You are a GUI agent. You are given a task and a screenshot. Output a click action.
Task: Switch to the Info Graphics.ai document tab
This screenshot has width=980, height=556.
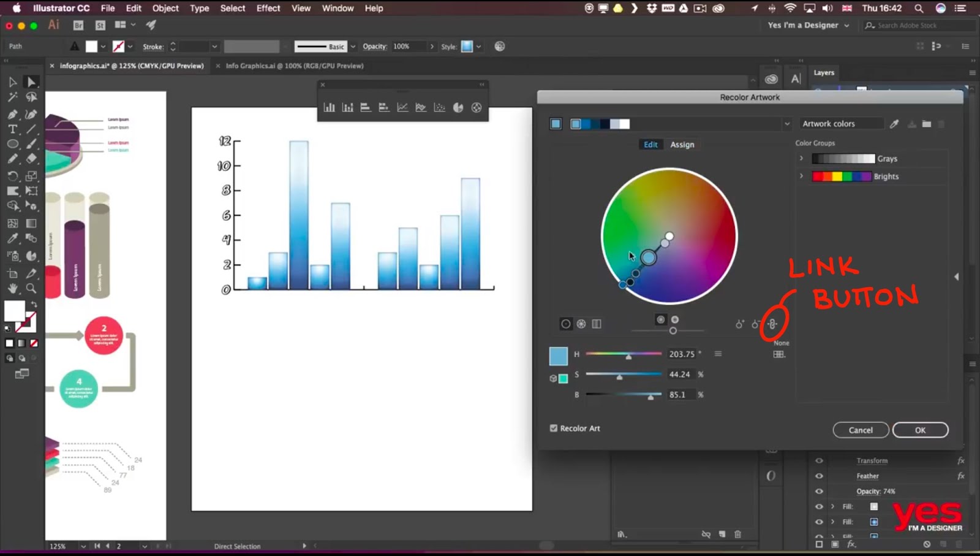point(294,66)
